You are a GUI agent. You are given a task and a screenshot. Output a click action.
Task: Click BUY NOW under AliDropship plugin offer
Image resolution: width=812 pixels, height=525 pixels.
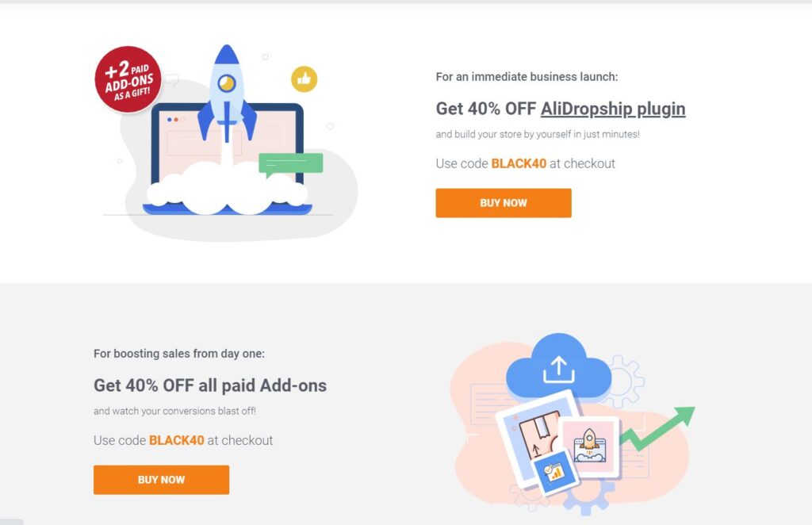pyautogui.click(x=504, y=203)
